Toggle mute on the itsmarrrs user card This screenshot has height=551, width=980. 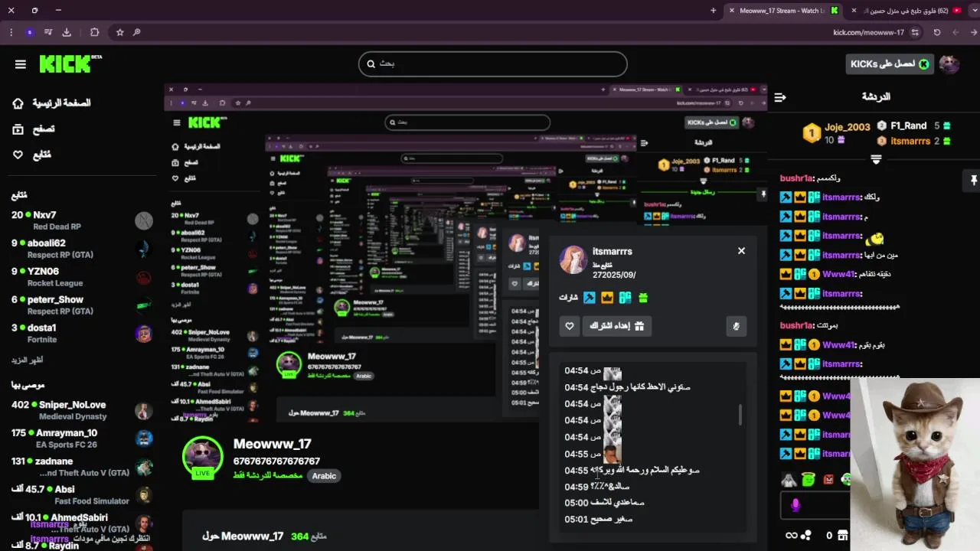[x=736, y=327]
